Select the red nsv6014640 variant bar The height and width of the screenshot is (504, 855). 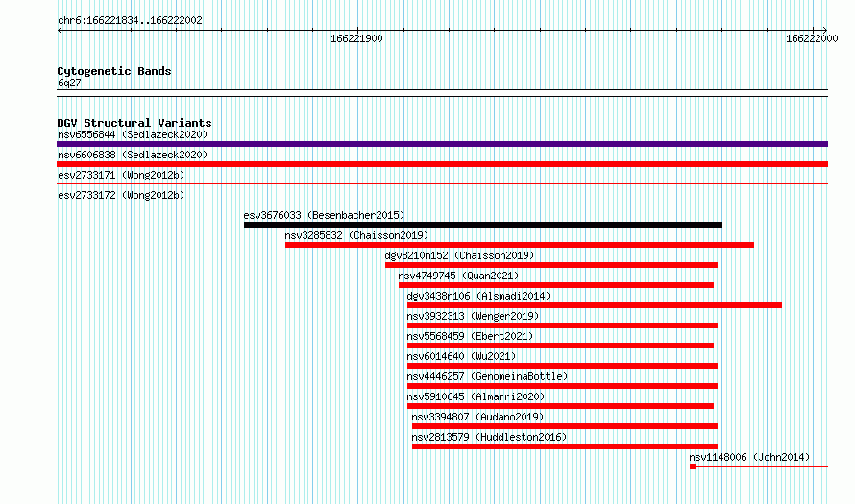[x=562, y=366]
